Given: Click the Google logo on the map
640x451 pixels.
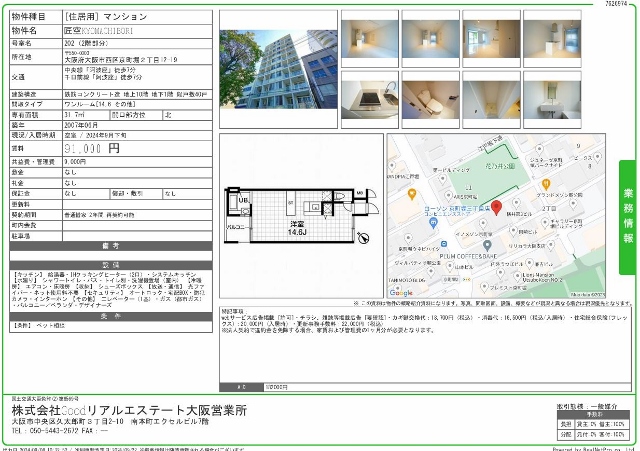Looking at the screenshot, I should [x=401, y=293].
